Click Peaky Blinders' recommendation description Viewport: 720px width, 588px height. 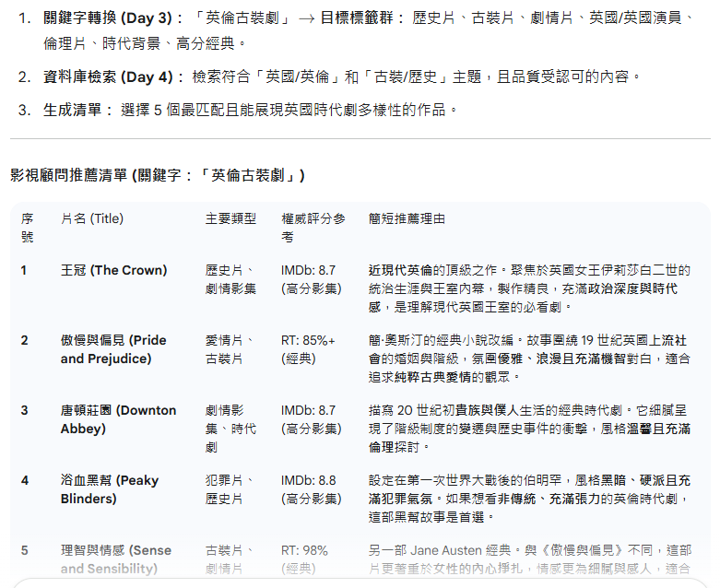[x=529, y=499]
